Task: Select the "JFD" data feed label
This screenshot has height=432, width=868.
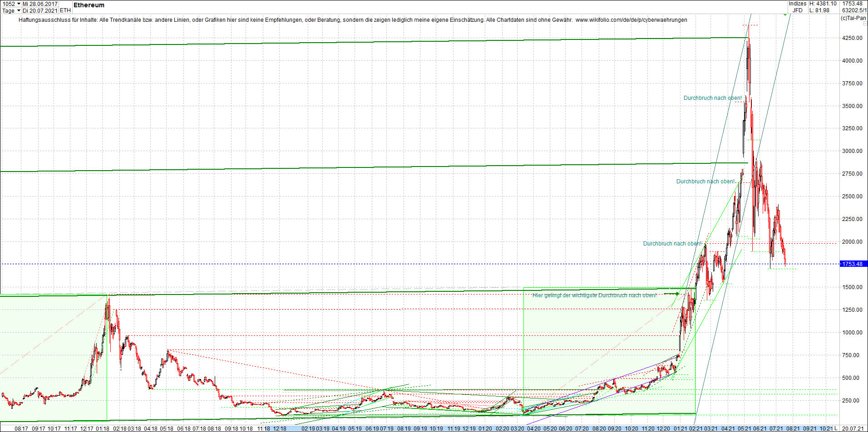Action: coord(798,10)
